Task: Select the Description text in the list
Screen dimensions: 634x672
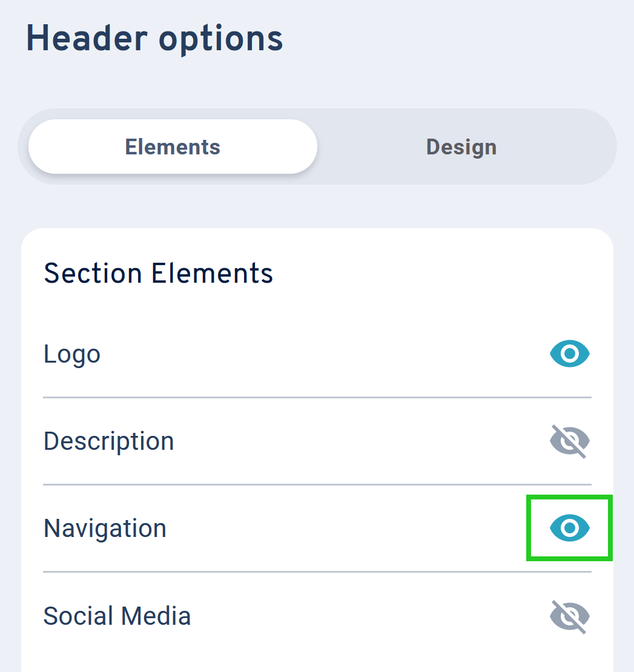Action: tap(108, 441)
